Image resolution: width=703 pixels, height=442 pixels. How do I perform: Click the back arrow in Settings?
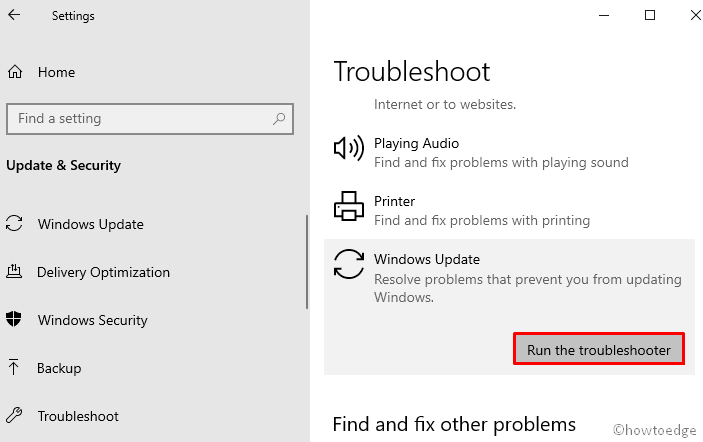click(14, 16)
